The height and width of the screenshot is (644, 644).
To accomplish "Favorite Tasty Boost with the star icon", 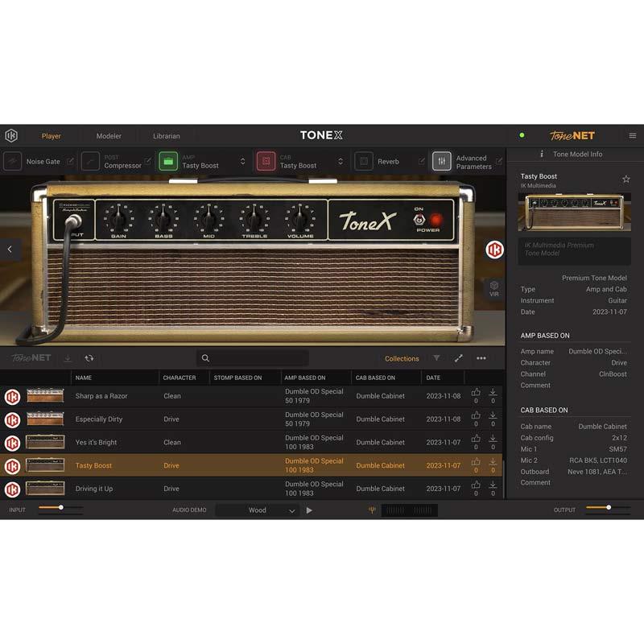I will point(625,179).
